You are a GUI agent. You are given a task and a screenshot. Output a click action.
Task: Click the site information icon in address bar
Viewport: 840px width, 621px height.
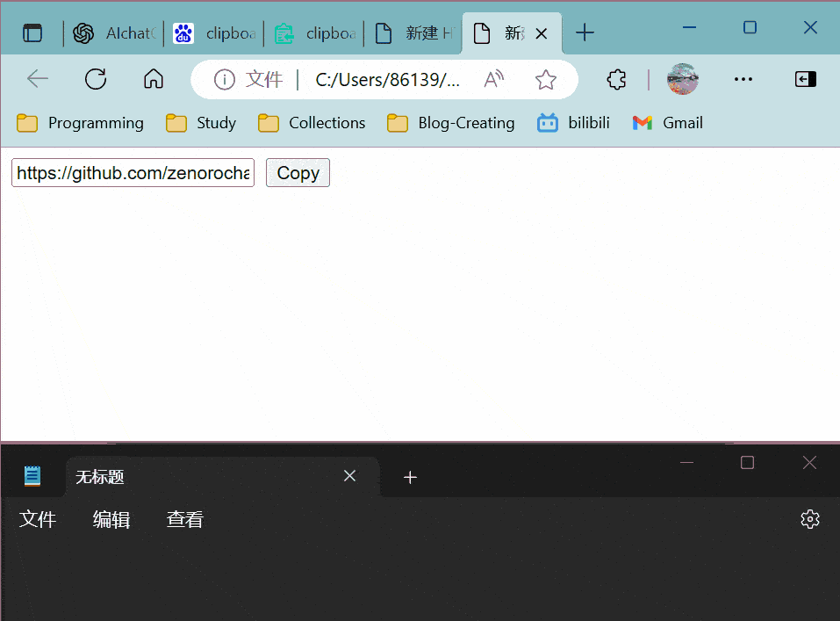click(x=225, y=80)
